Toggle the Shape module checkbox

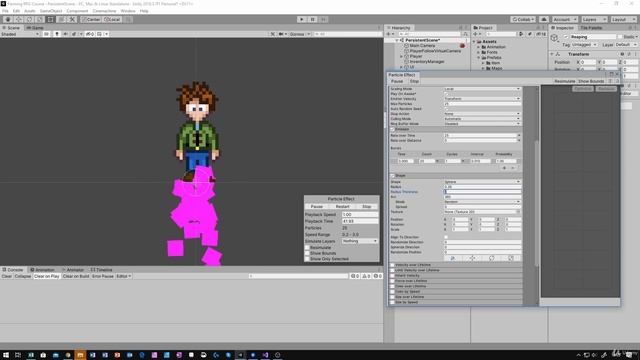[393, 176]
